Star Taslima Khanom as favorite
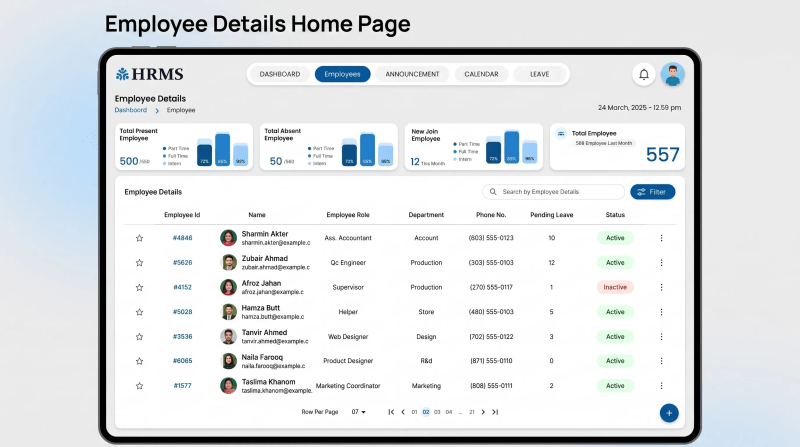 coord(139,386)
